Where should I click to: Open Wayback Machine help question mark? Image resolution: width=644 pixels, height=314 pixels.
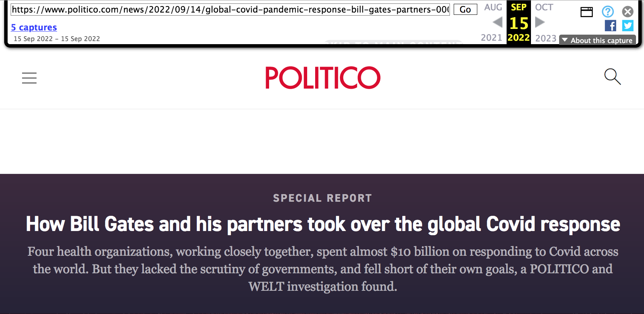tap(607, 12)
